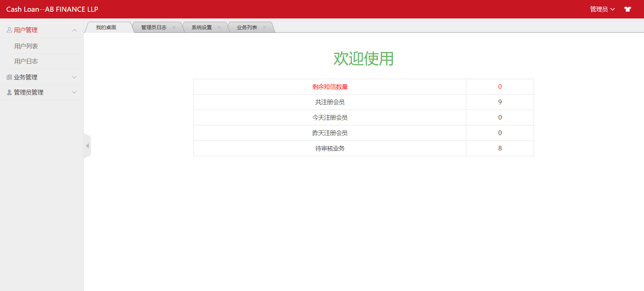Select 管理员管理 menu heading

tap(29, 92)
